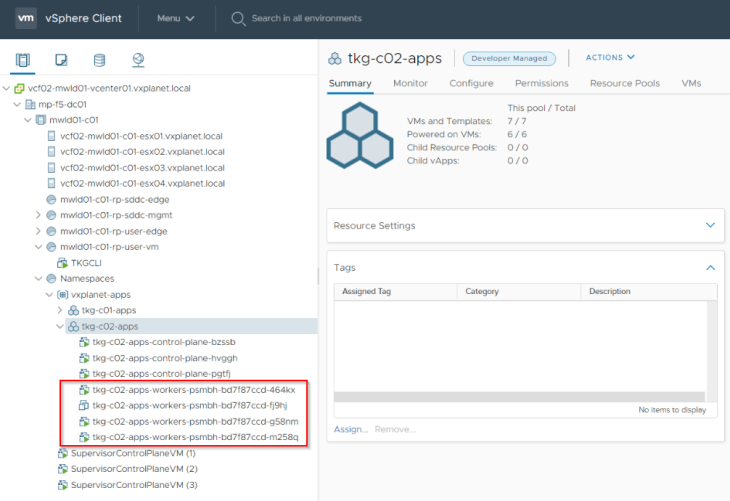Open the ACTIONS dropdown

[610, 57]
